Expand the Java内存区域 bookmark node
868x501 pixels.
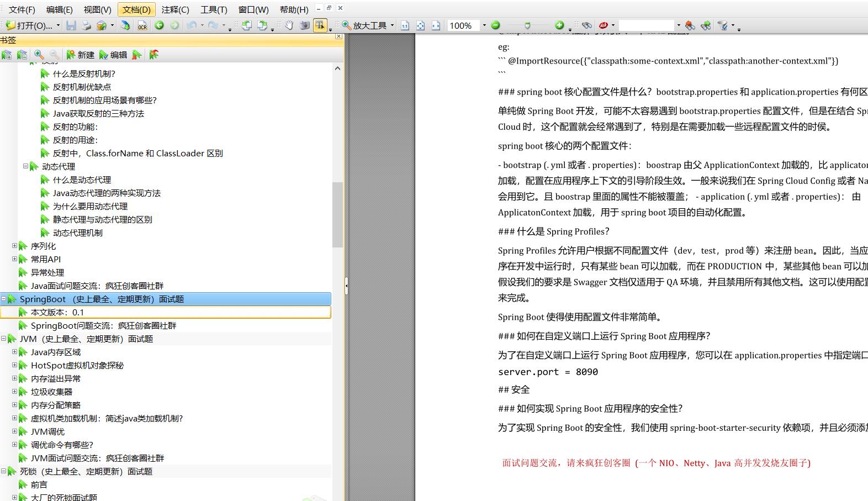click(x=15, y=352)
